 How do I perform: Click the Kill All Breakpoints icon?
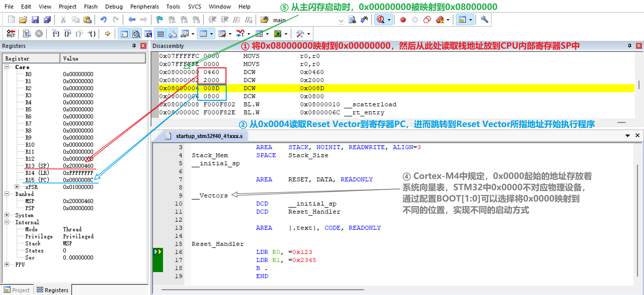[x=440, y=20]
